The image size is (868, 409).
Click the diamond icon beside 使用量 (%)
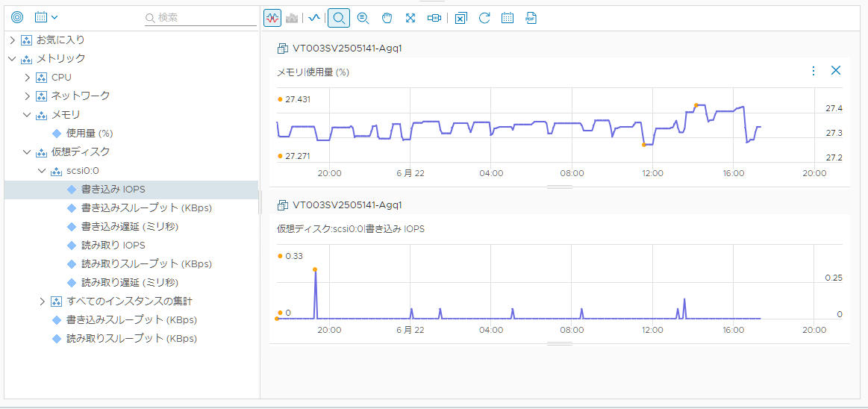pyautogui.click(x=57, y=133)
